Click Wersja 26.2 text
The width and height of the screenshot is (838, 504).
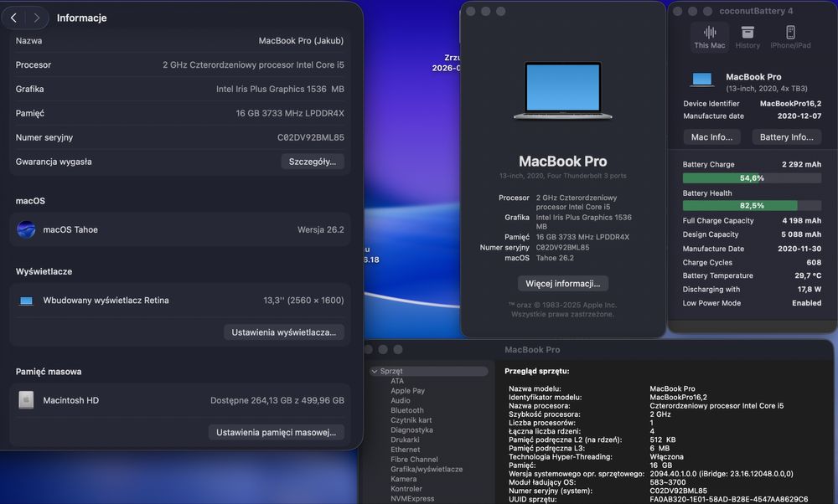[321, 229]
